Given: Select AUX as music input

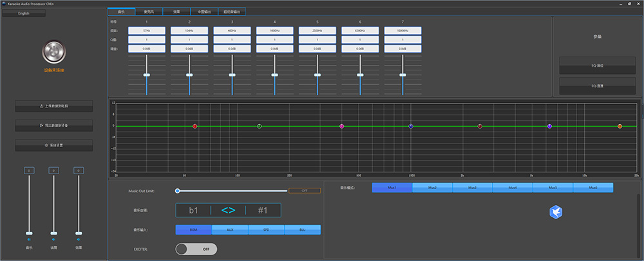Looking at the screenshot, I should coord(230,230).
